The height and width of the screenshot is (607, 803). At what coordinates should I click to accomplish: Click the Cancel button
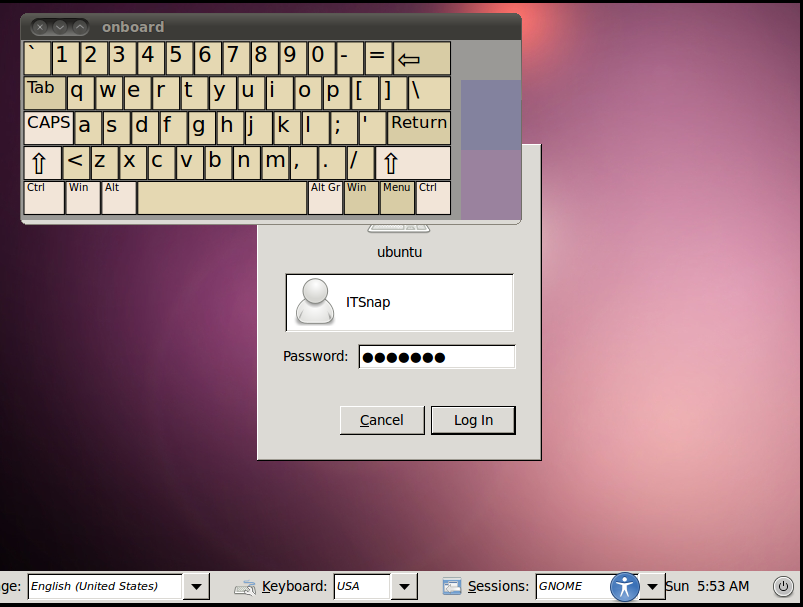382,421
